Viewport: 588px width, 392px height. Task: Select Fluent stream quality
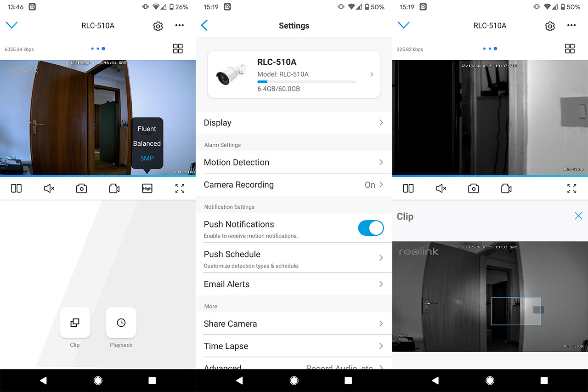147,129
